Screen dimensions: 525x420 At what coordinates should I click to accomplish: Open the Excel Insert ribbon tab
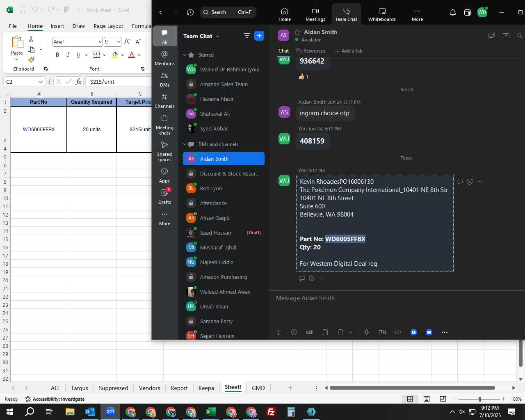[x=57, y=26]
